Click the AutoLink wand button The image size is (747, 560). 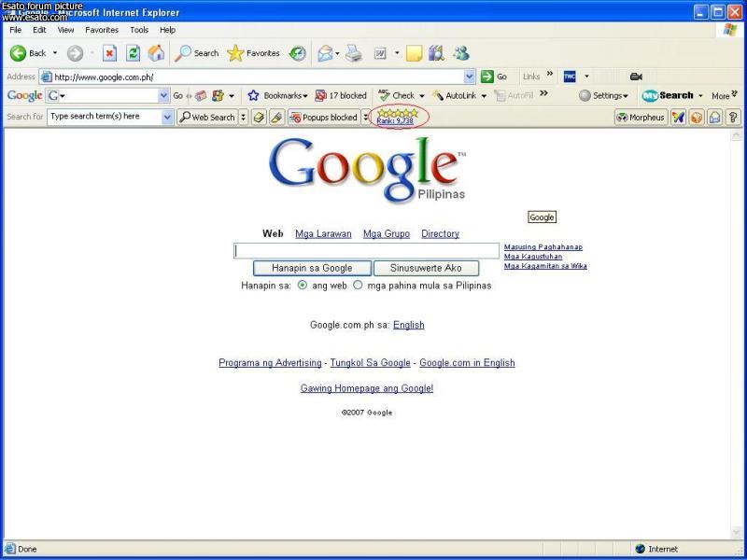click(x=454, y=96)
